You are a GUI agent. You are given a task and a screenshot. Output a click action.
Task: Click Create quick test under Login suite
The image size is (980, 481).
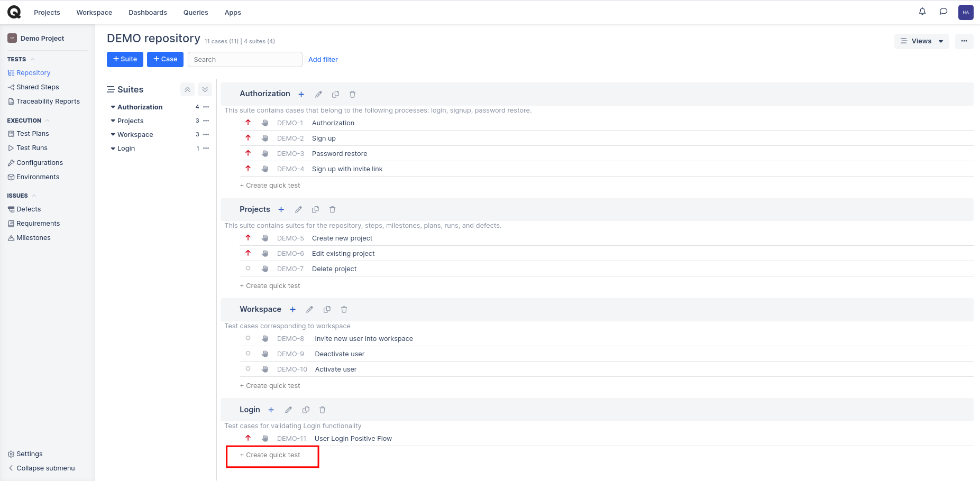[x=273, y=455]
